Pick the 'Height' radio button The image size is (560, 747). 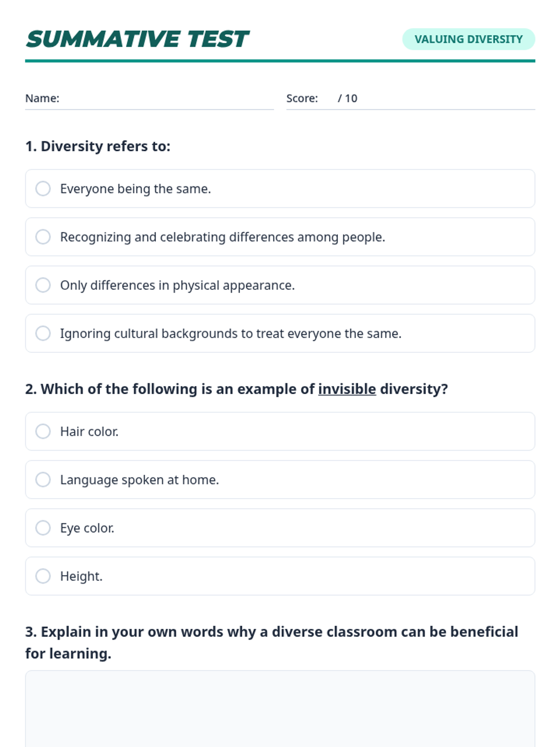(43, 576)
